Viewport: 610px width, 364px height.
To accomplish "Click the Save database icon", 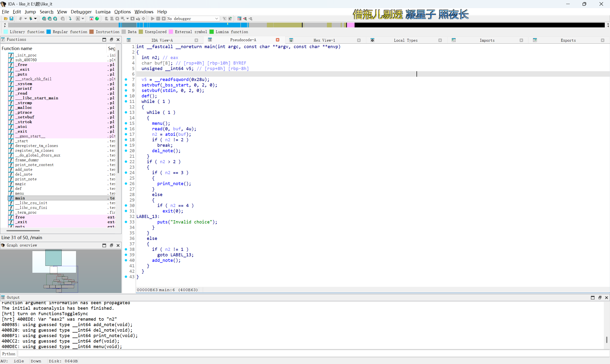I will point(11,19).
